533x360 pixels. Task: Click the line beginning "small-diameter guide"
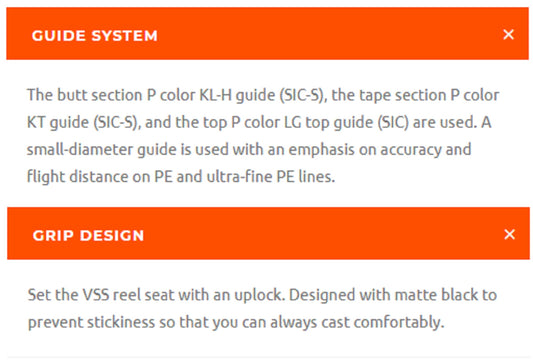click(249, 150)
